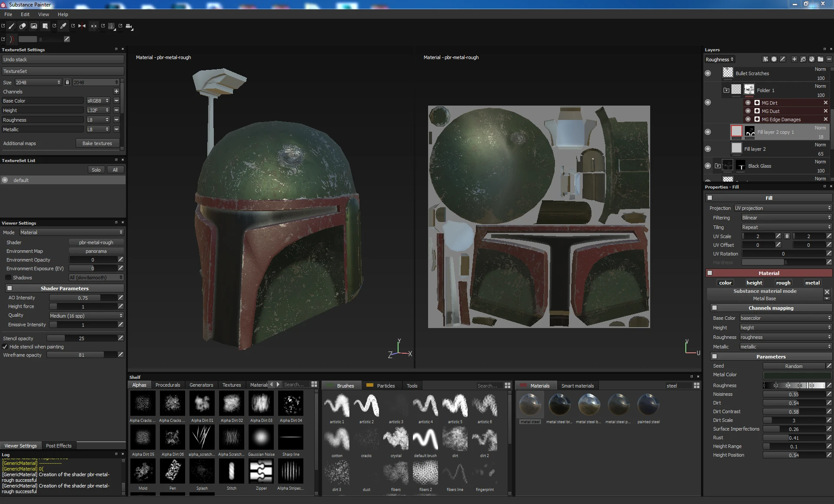Toggle the Fill section checkbox
The width and height of the screenshot is (834, 504).
coord(710,198)
